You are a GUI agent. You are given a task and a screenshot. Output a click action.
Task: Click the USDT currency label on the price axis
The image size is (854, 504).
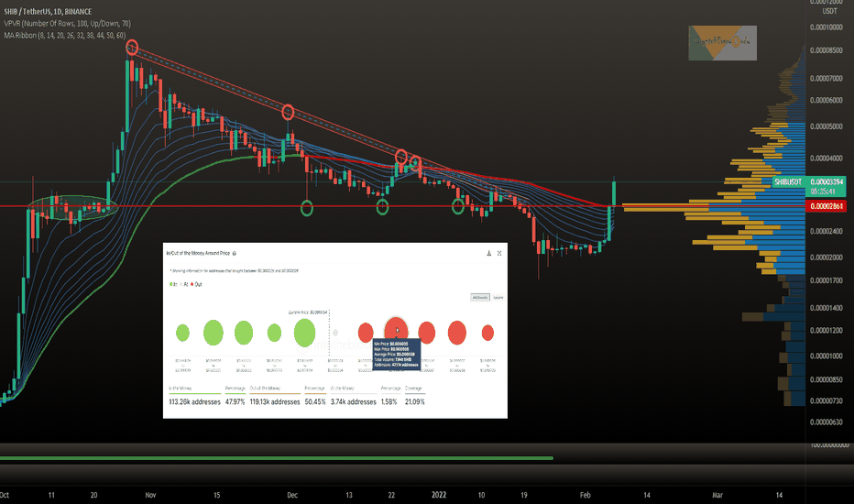coord(829,11)
